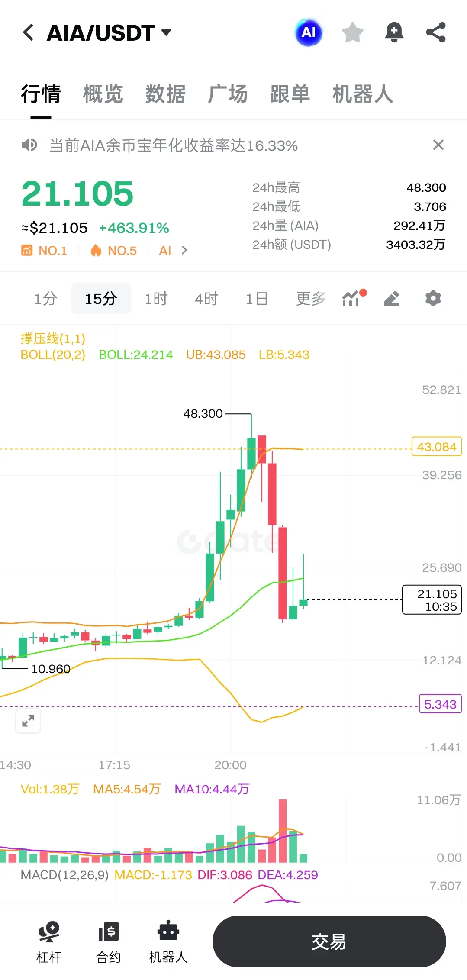
Task: Select the 4时 chart interval
Action: 206,298
